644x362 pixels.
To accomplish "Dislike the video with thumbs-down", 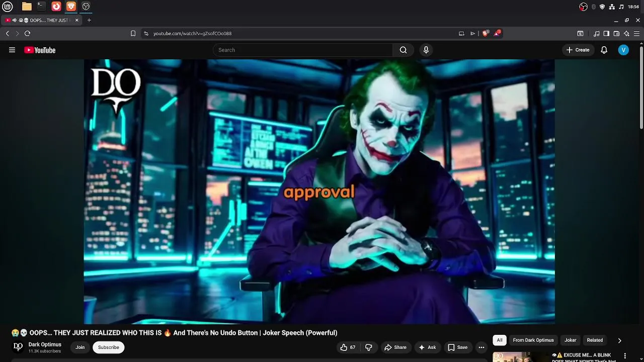I will 369,347.
